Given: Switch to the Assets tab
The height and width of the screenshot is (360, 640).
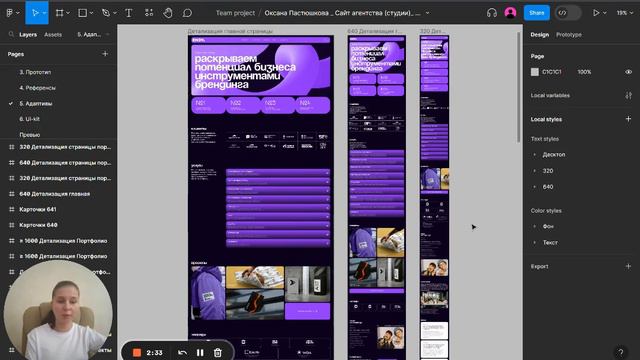Looking at the screenshot, I should pos(53,35).
